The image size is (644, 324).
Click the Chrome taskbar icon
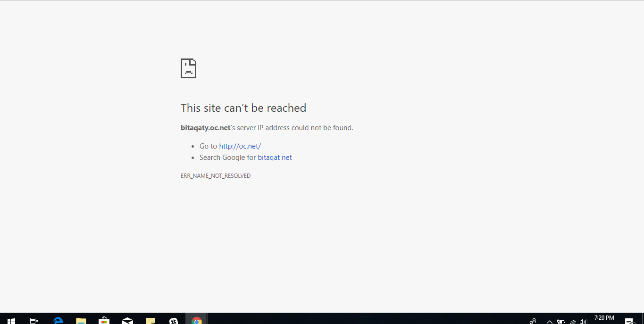click(x=197, y=320)
